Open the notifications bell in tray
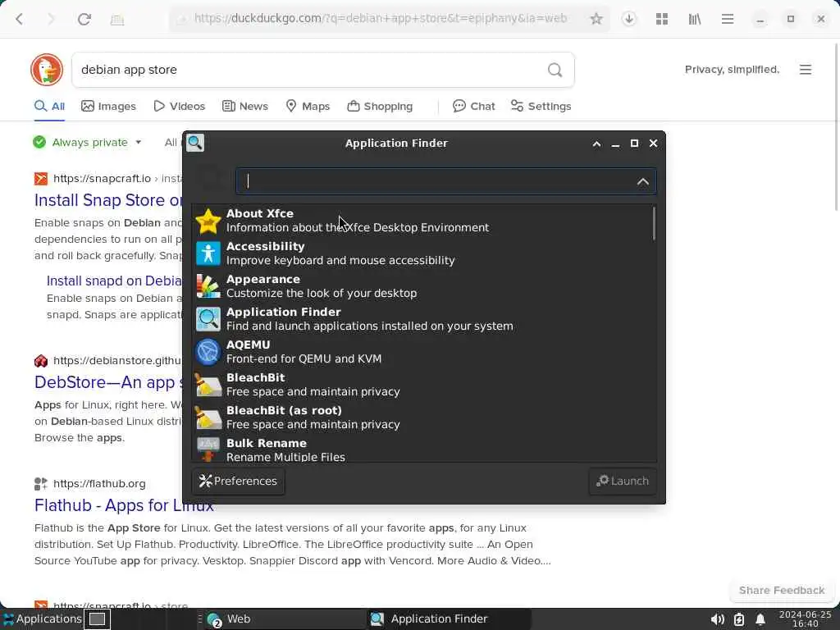 point(760,619)
